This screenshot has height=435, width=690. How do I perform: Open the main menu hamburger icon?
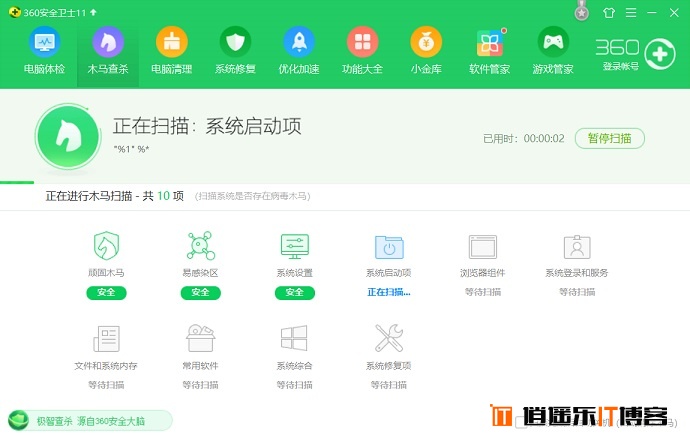click(631, 13)
